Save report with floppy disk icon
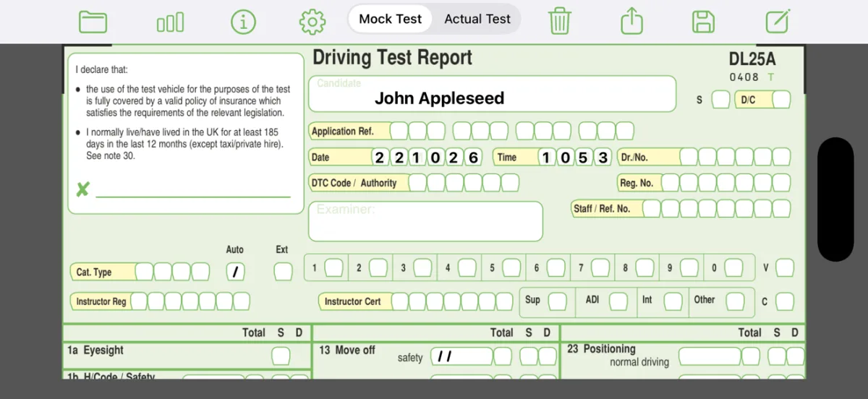Image resolution: width=868 pixels, height=399 pixels. (x=704, y=22)
